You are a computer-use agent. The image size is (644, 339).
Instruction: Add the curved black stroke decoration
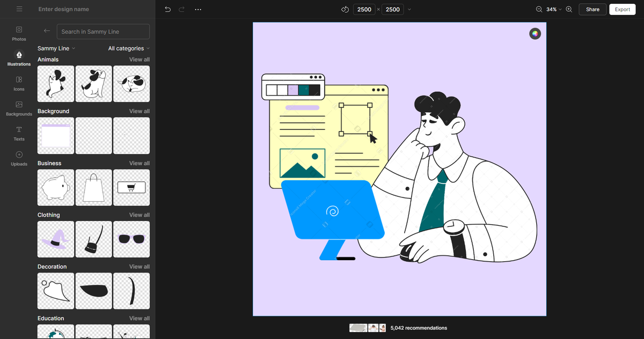coord(131,291)
